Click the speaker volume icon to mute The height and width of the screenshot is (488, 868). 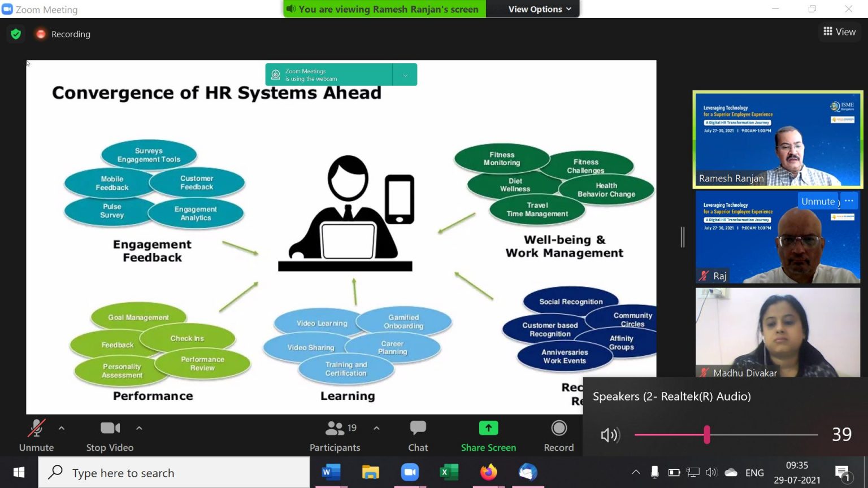tap(610, 435)
